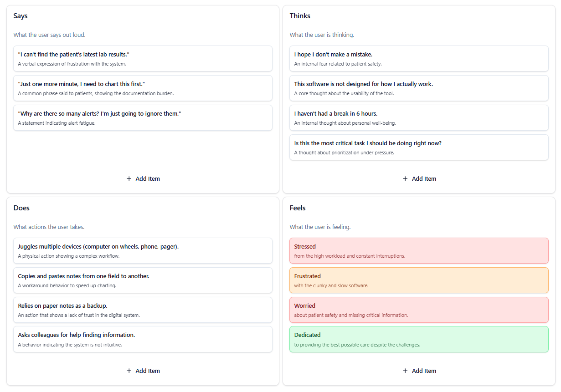The image size is (561, 392).
Task: Select the orange Frustrated feeling card
Action: pos(419,280)
